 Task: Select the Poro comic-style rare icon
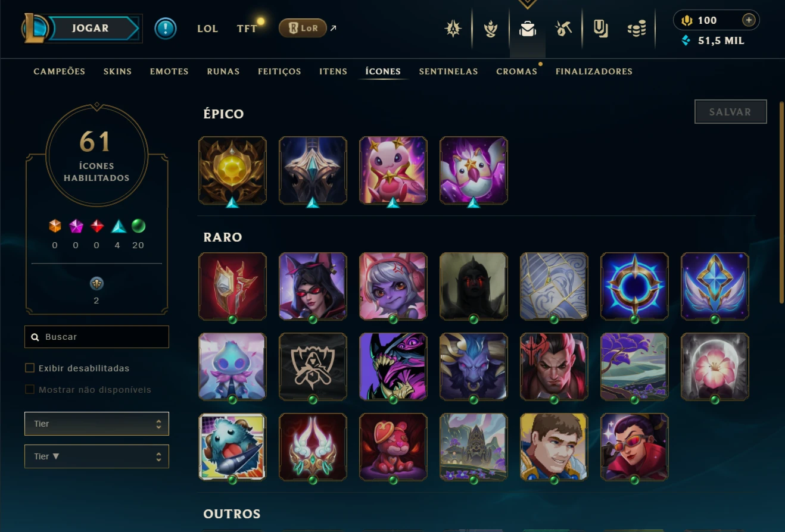tap(232, 447)
